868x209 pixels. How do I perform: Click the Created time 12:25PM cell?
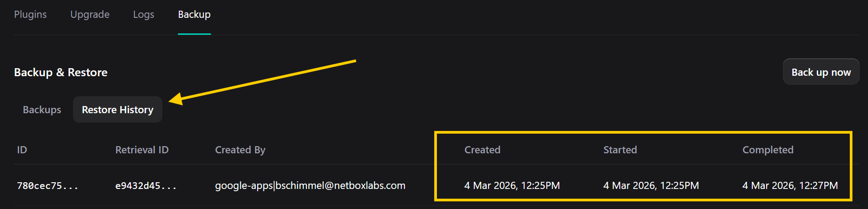pos(512,185)
